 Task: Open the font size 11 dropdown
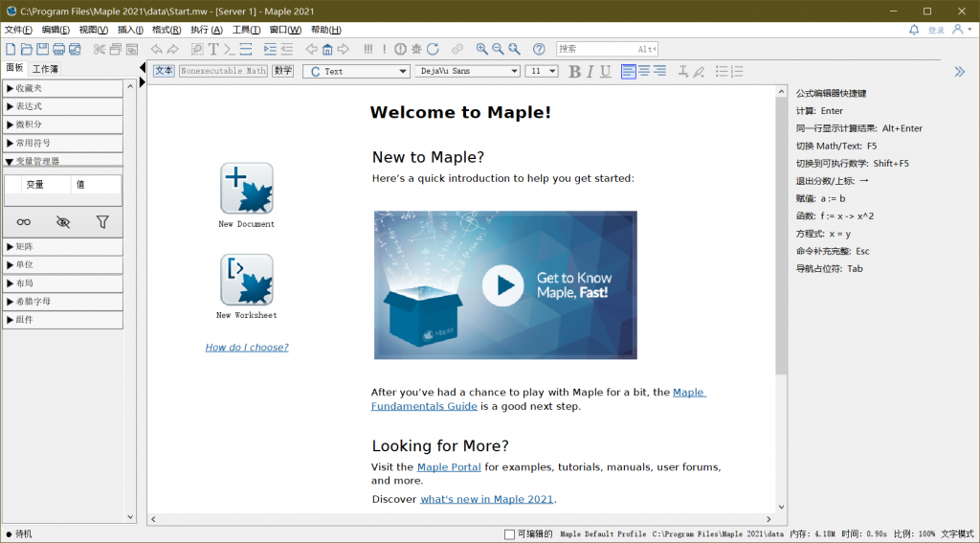[542, 71]
